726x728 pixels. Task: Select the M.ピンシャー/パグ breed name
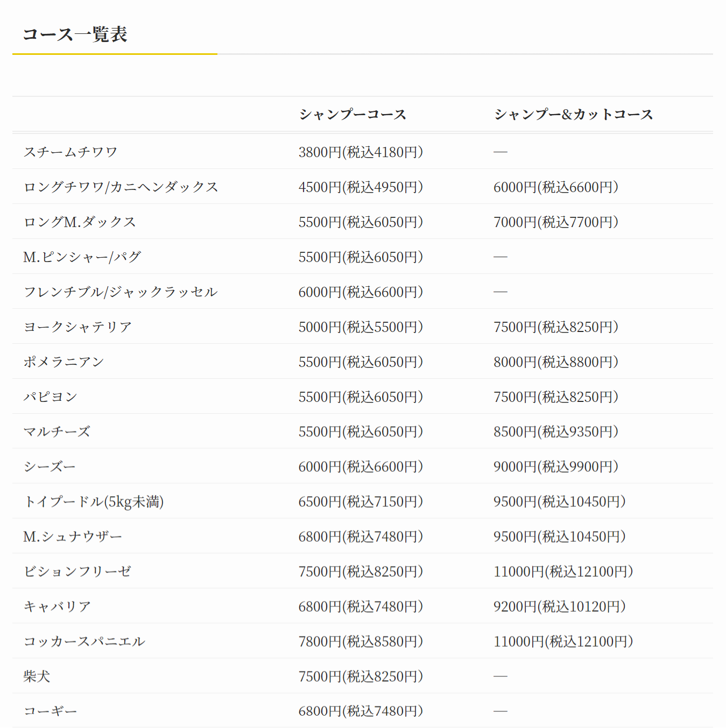coord(82,257)
